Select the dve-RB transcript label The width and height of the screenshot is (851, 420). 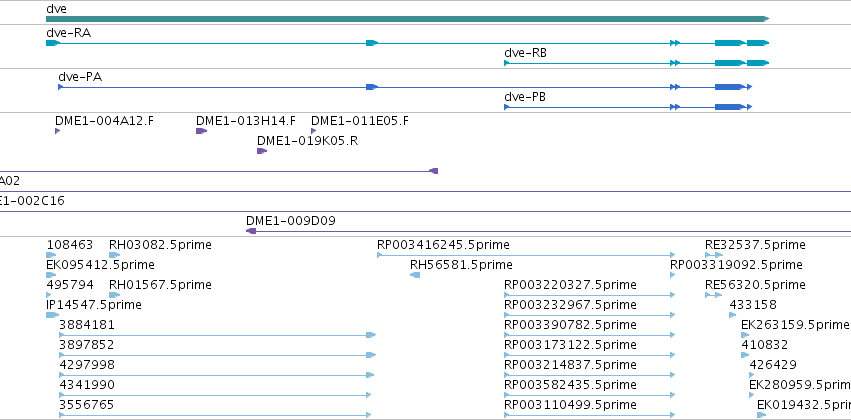(525, 53)
